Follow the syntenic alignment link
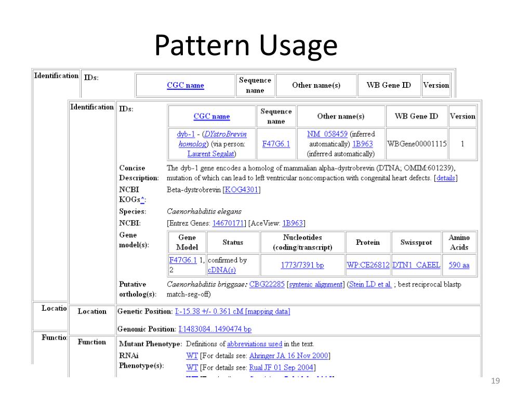The image size is (532, 399). (316, 284)
